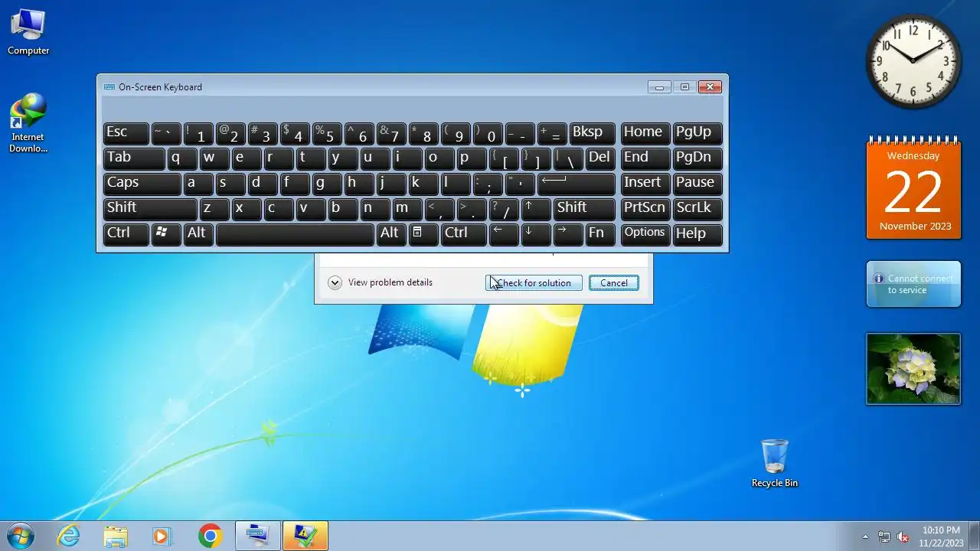Screen dimensions: 980x551
Task: Click the context menu key on keyboard
Action: [x=423, y=233]
